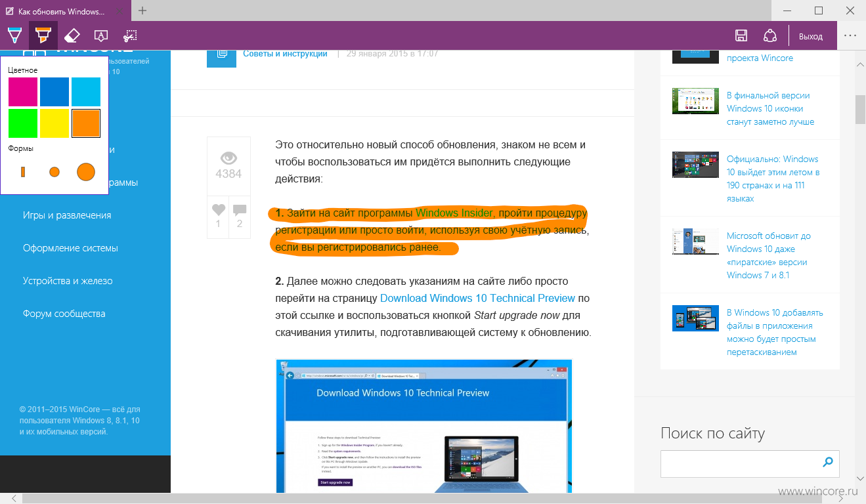Image resolution: width=866 pixels, height=504 pixels.
Task: Click the vertical scrollbar up arrow
Action: (859, 63)
